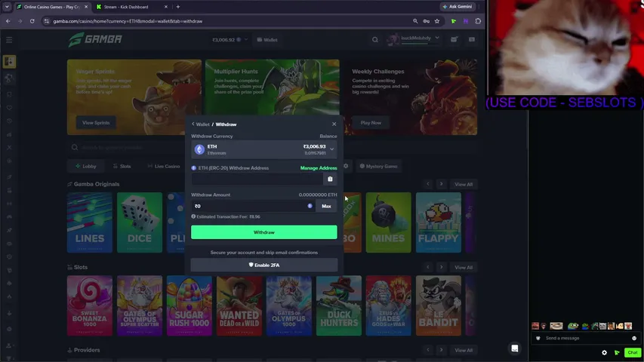Click next arrow in Slots row

[441, 267]
